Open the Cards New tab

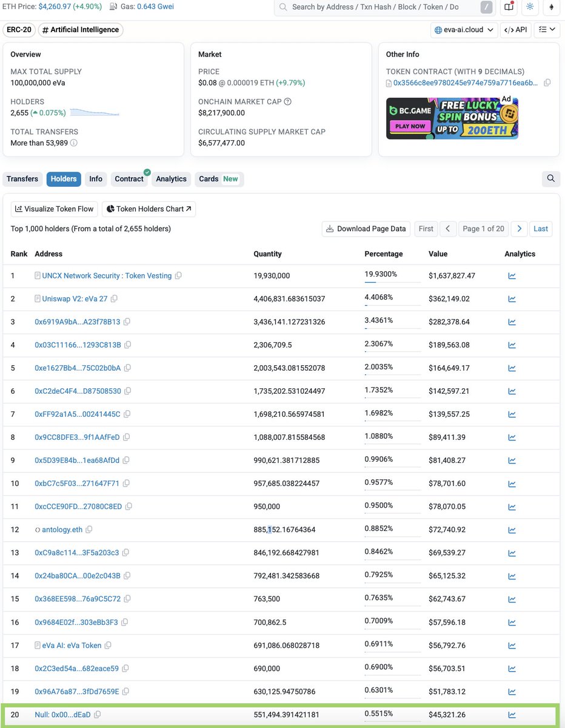point(219,179)
